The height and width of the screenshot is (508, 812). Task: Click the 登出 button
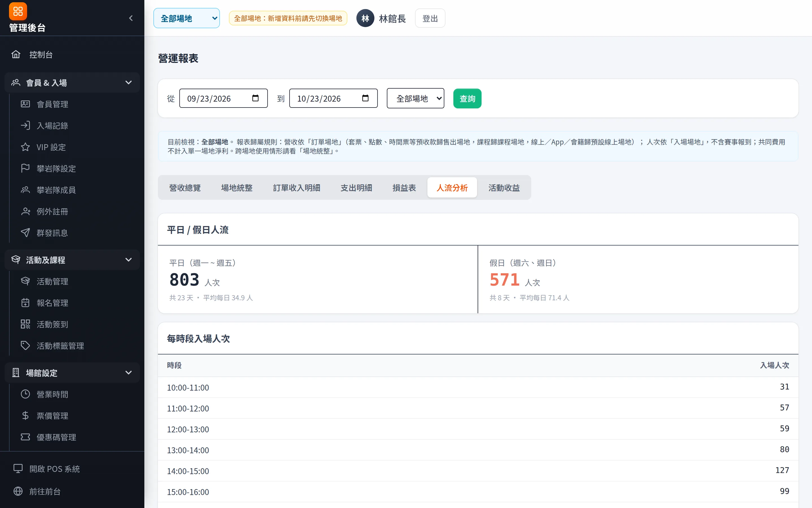point(430,18)
